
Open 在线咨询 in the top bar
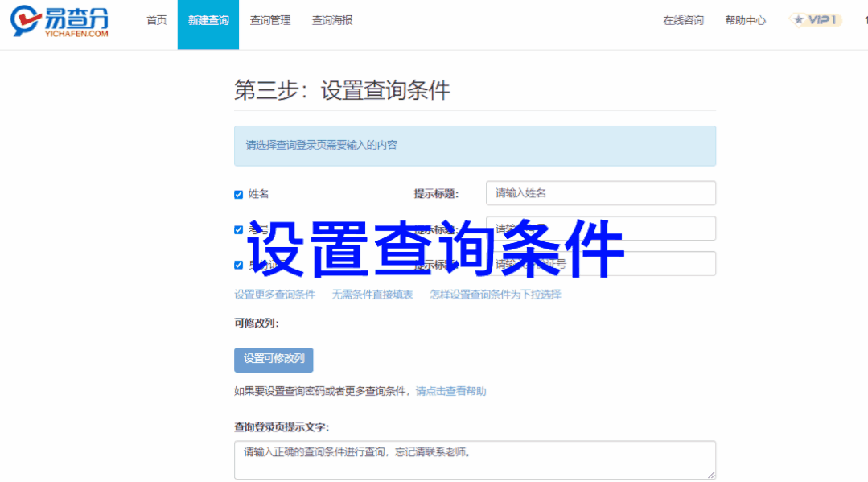coord(683,21)
